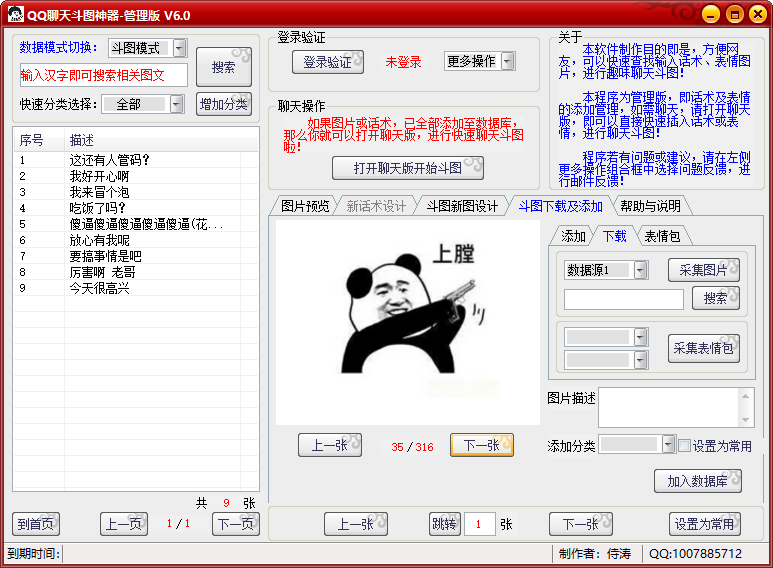Select list row 我来冒个泡
Viewport: 773px width, 568px height.
click(136, 192)
